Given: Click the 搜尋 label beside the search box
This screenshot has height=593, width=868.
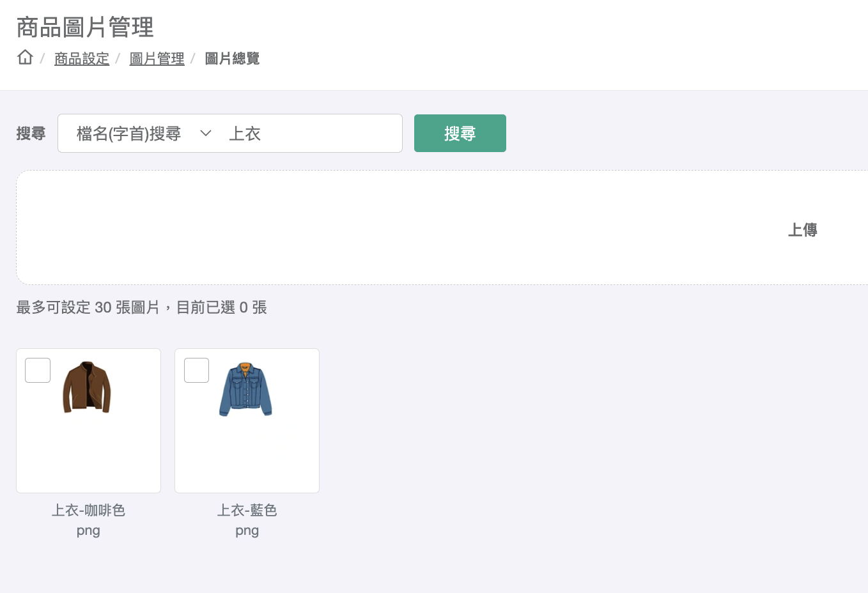Looking at the screenshot, I should pos(31,134).
